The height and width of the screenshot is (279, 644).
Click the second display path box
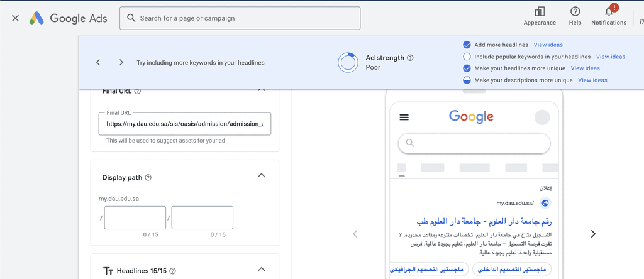pyautogui.click(x=203, y=217)
